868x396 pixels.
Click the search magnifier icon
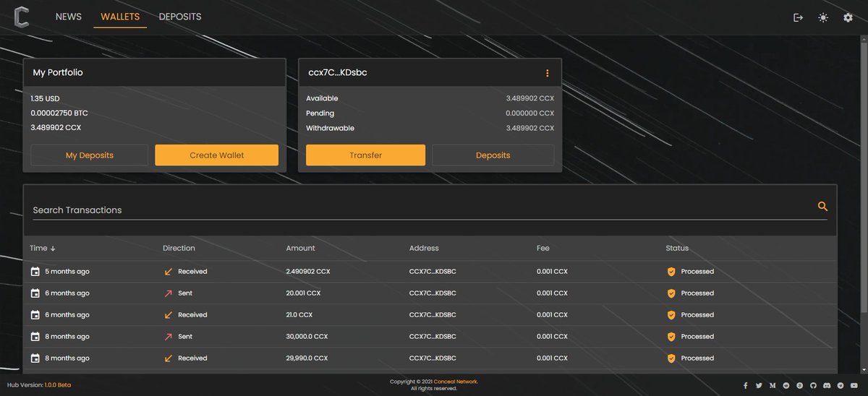tap(822, 207)
